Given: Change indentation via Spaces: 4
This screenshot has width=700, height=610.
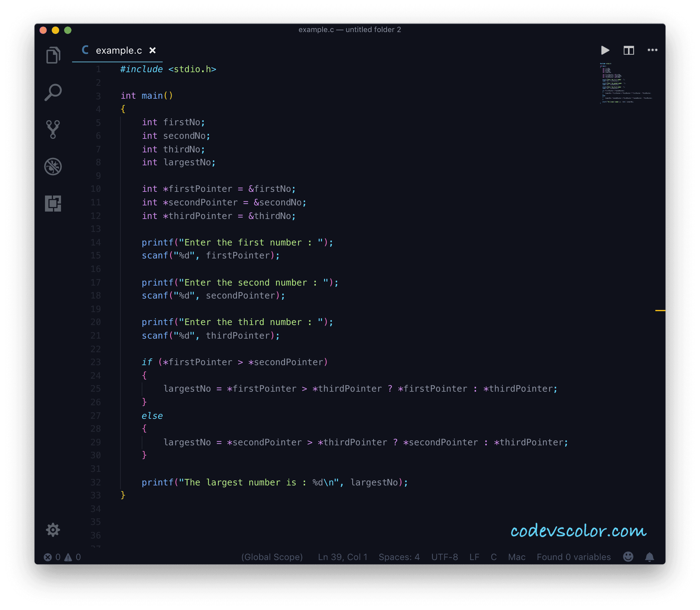Looking at the screenshot, I should (x=399, y=557).
